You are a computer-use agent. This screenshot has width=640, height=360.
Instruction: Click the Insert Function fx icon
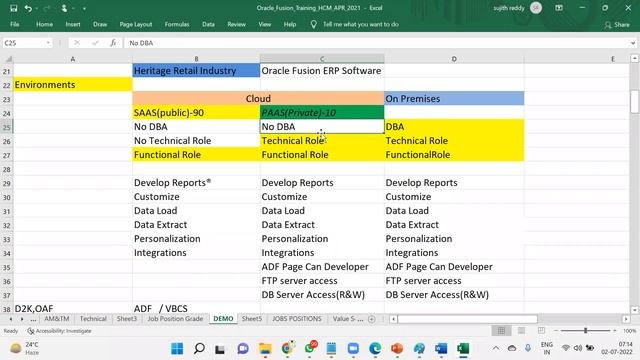113,43
